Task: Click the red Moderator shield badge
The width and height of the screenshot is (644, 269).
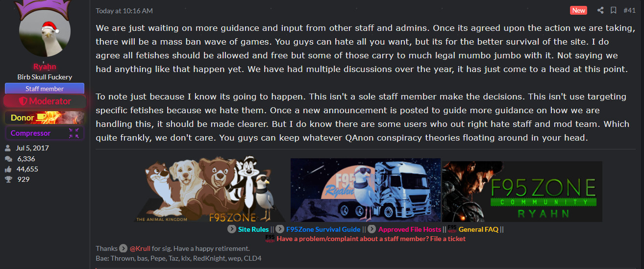Action: coord(45,101)
